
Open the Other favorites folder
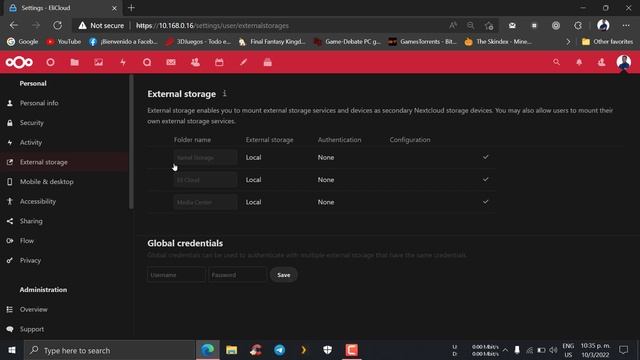607,42
